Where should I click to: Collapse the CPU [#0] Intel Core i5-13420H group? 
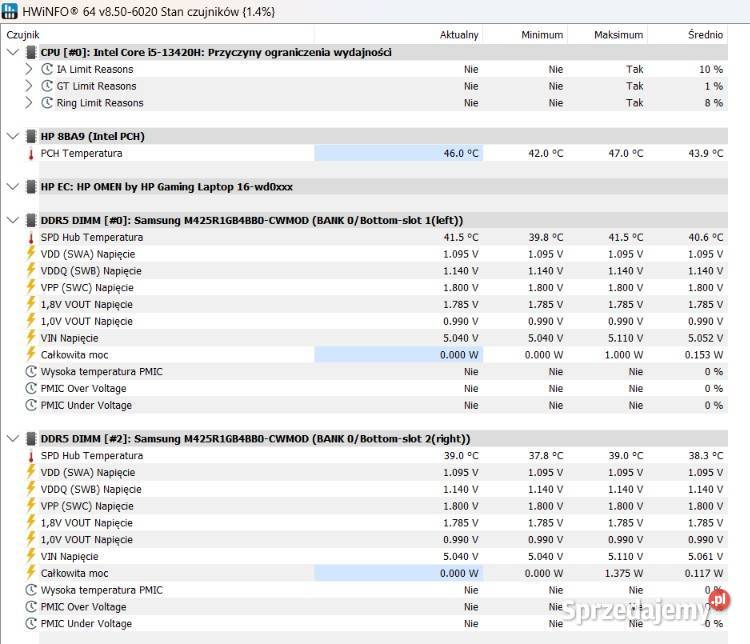click(13, 52)
